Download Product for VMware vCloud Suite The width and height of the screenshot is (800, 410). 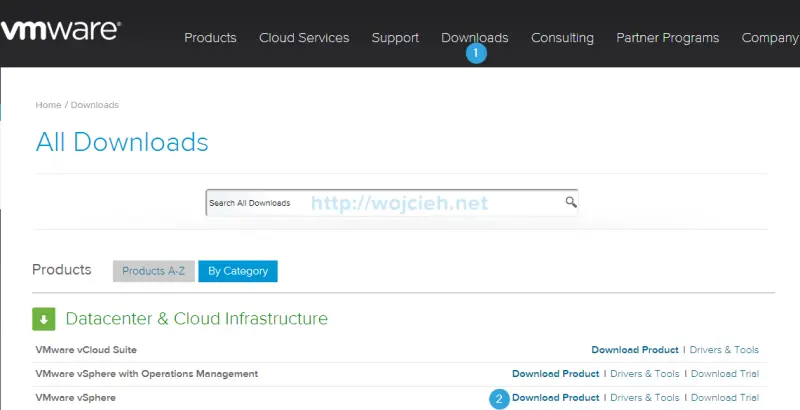(x=635, y=350)
